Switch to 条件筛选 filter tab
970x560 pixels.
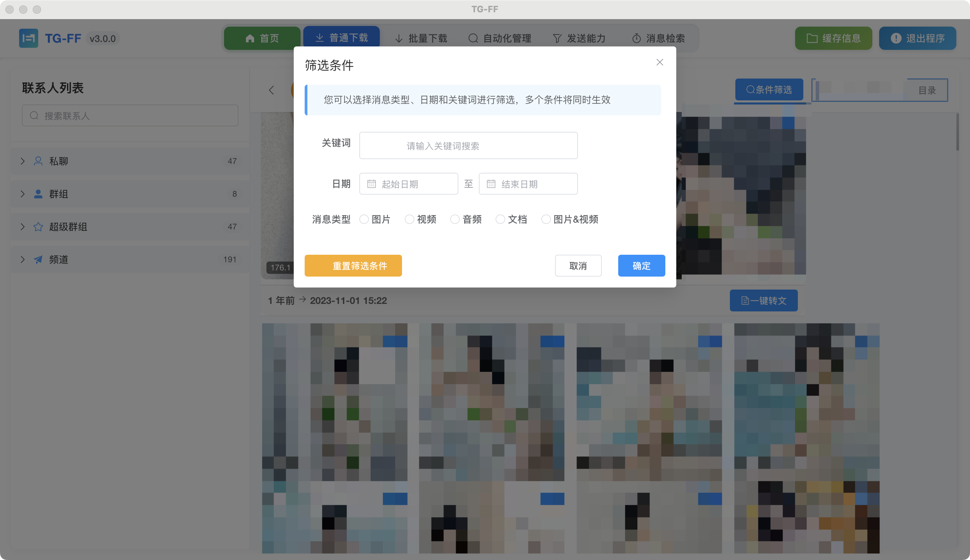(769, 89)
